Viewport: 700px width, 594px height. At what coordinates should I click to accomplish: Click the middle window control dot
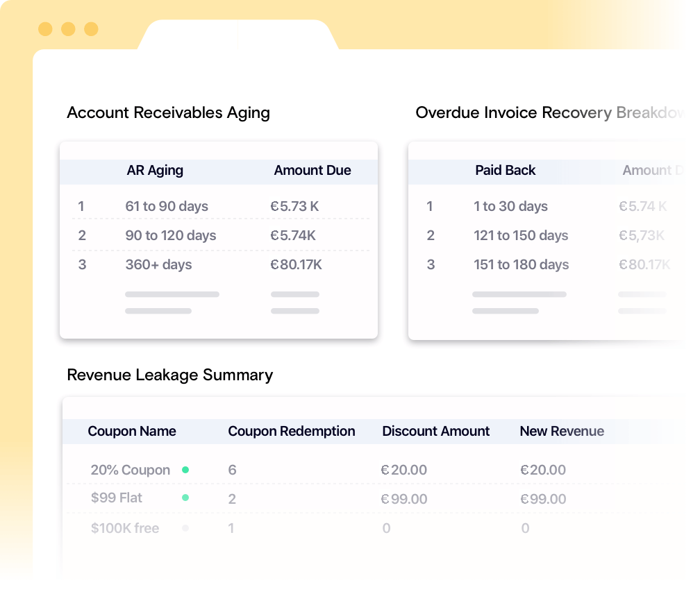point(68,29)
